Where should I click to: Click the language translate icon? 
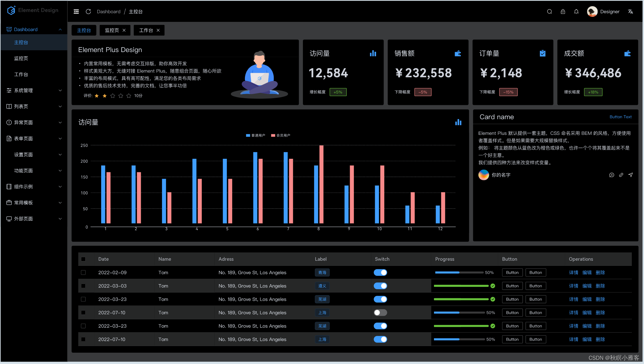tap(630, 12)
